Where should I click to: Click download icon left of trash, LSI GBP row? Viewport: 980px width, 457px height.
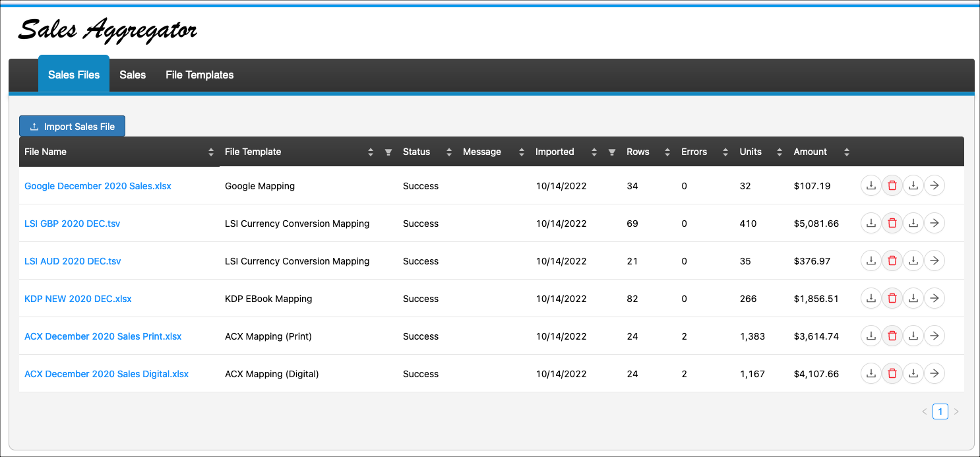(871, 224)
